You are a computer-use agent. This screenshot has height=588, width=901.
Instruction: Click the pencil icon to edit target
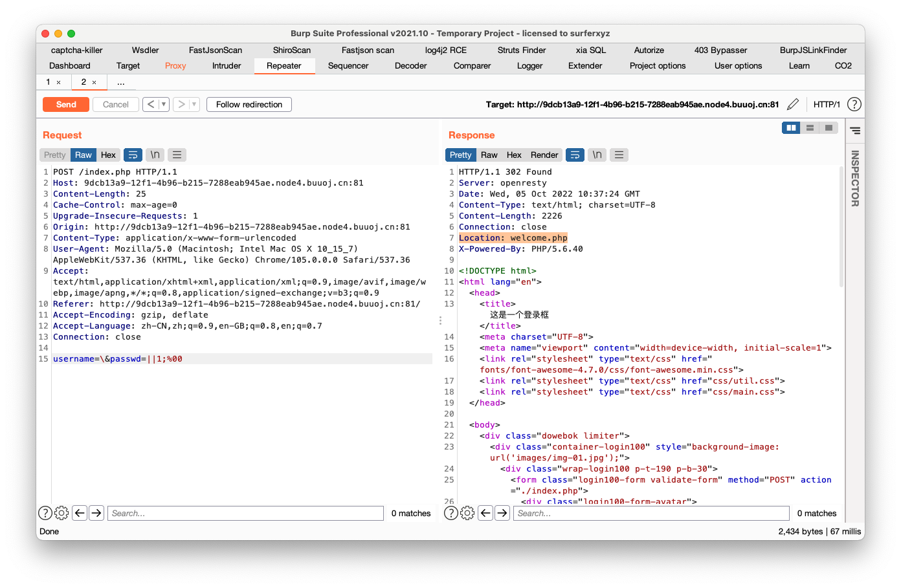tap(793, 104)
